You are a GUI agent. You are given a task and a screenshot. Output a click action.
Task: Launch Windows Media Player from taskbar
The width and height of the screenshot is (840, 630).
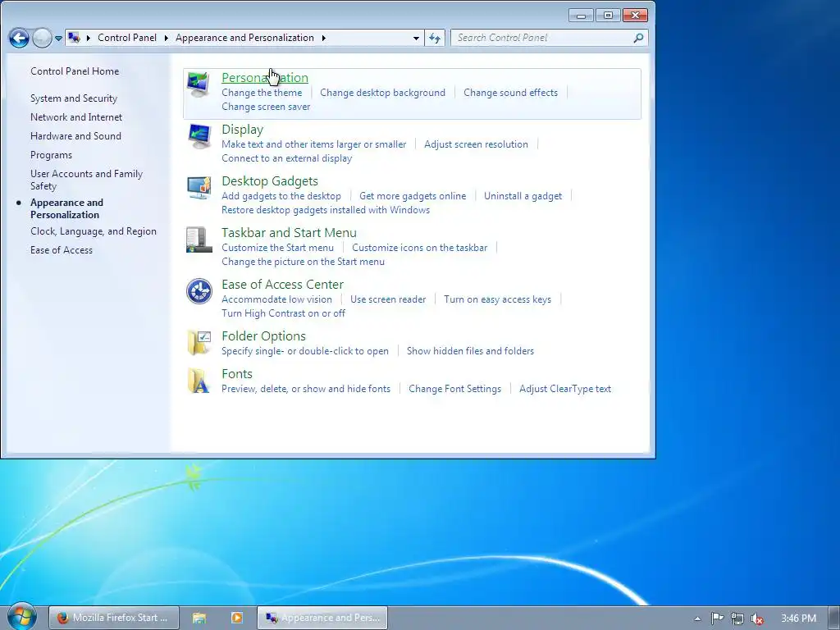coord(237,618)
